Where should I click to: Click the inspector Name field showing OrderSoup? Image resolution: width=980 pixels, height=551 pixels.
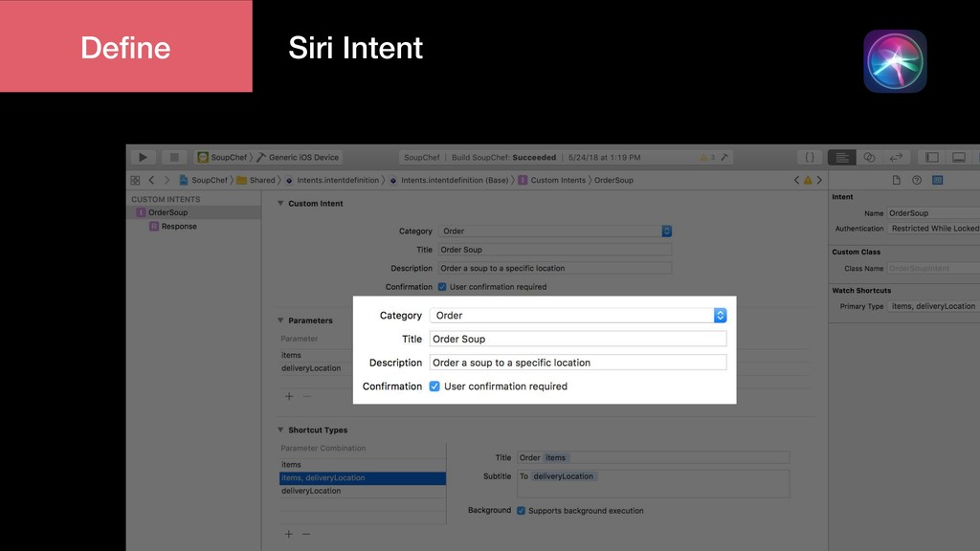point(933,213)
